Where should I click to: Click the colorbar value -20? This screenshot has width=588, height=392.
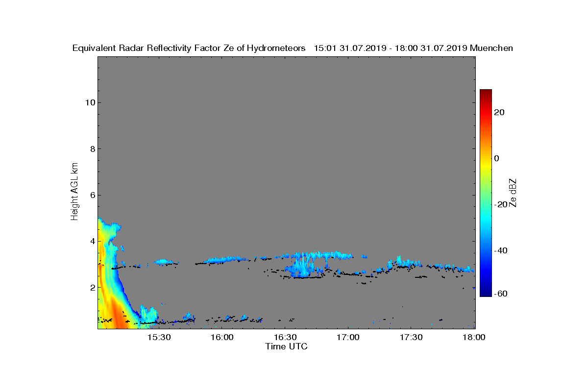point(501,204)
